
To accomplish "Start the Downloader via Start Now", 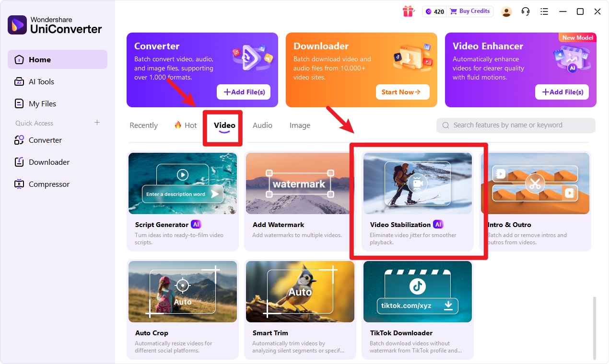I will click(402, 92).
